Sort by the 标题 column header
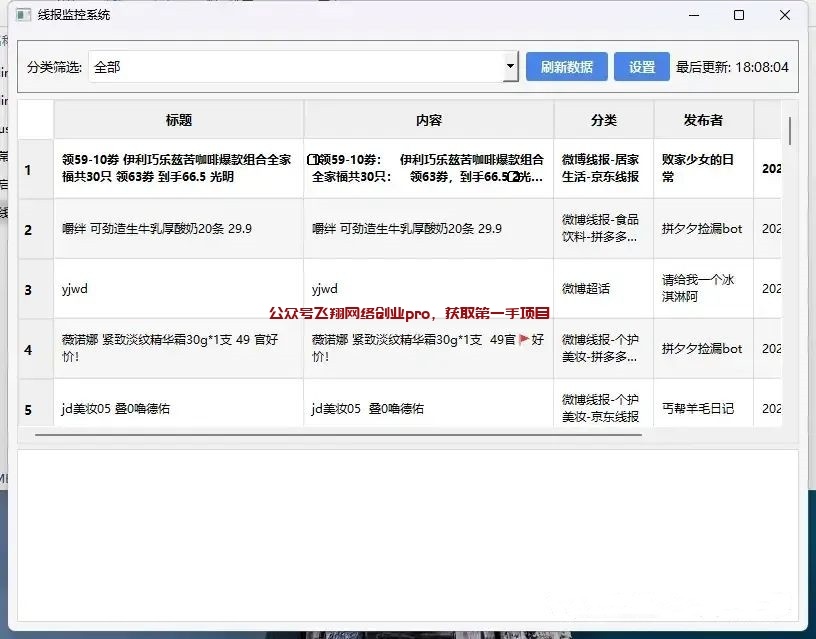 [179, 120]
